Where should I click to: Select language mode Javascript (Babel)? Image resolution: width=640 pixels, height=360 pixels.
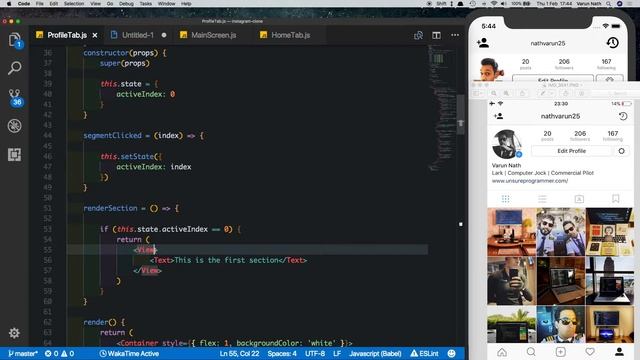[375, 353]
